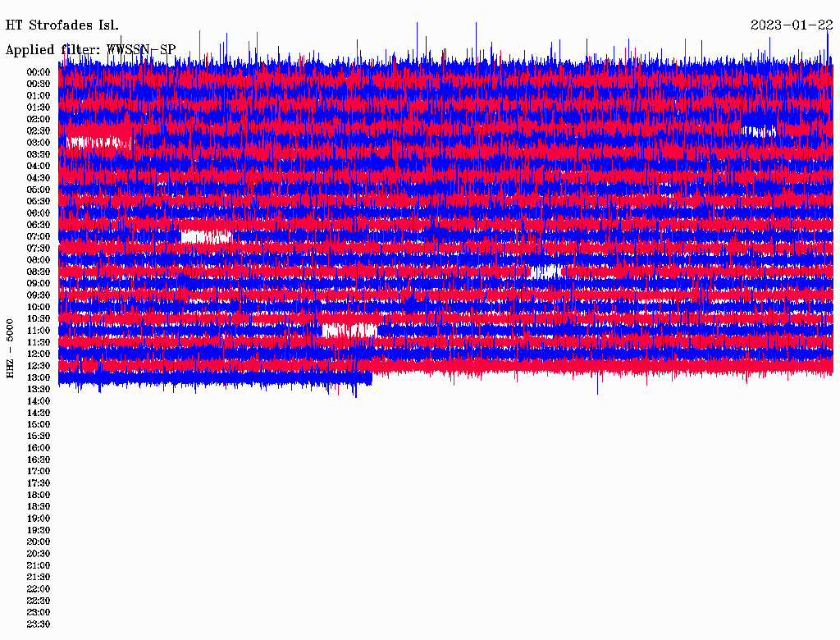Click the HT Strofades Isl. station title
Viewport: 840px width, 640px height.
(62, 25)
